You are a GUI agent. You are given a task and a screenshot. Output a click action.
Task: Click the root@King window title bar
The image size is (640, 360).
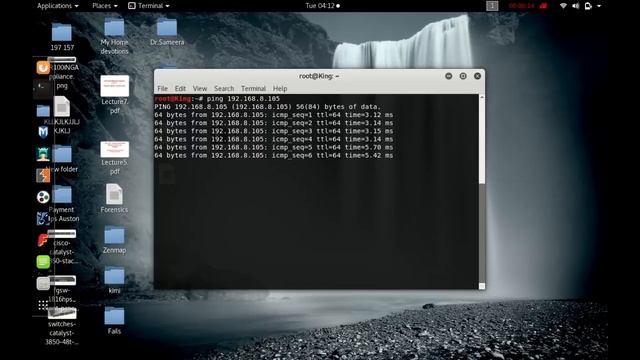click(x=319, y=76)
